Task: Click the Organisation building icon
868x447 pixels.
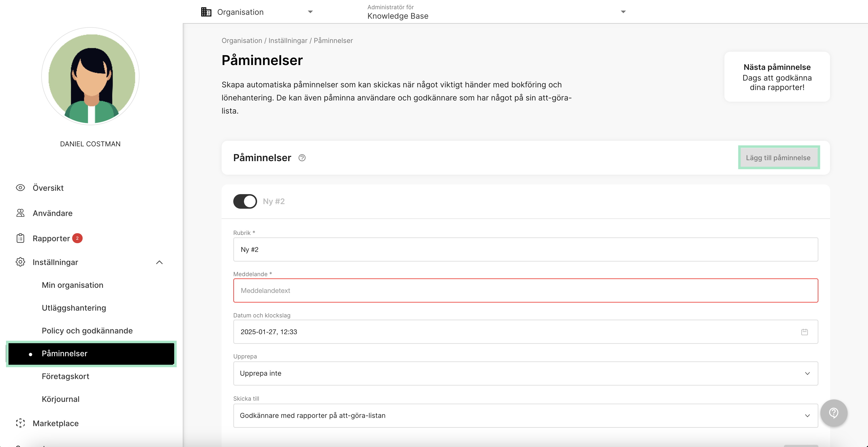Action: pos(206,12)
